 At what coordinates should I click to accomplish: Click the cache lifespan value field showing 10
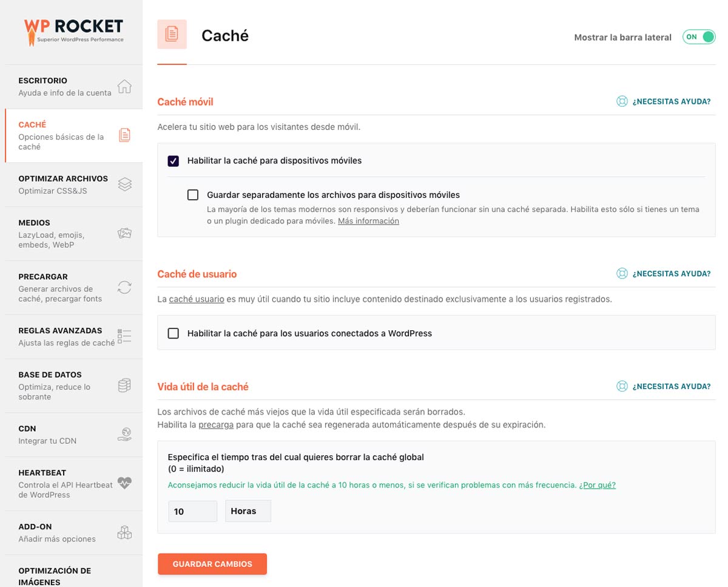click(192, 511)
